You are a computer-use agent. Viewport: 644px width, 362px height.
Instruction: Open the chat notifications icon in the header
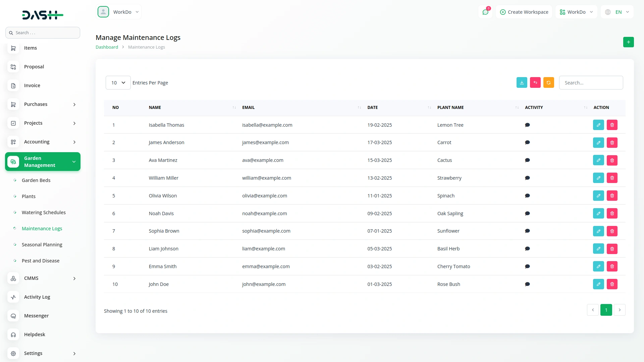point(485,12)
